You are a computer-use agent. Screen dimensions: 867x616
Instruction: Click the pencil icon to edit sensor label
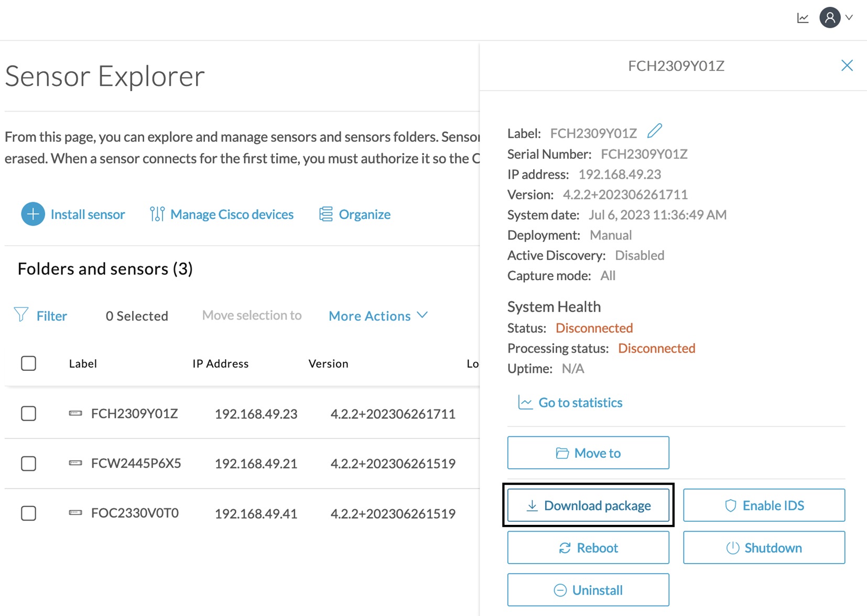point(654,131)
